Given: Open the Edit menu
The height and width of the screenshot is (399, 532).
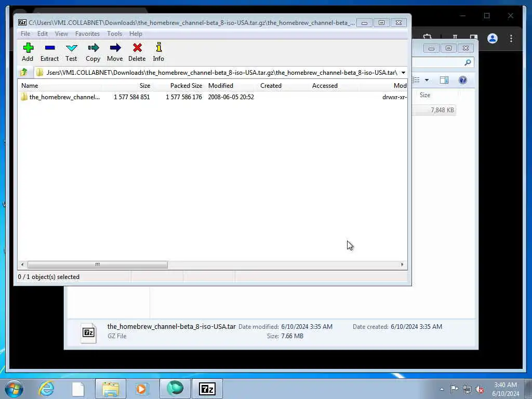Looking at the screenshot, I should click(43, 34).
